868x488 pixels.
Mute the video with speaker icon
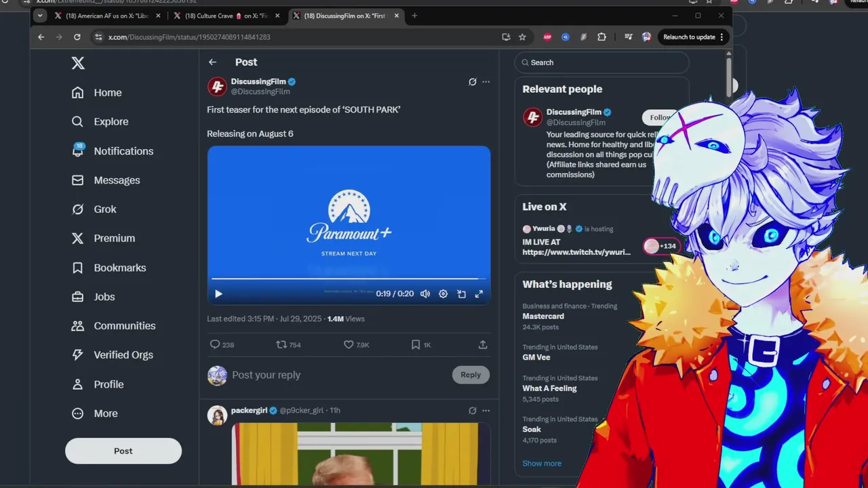(x=425, y=294)
